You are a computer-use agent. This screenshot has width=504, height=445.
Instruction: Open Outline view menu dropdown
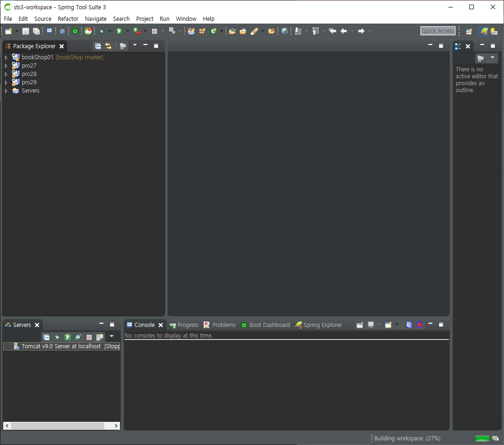pyautogui.click(x=492, y=57)
